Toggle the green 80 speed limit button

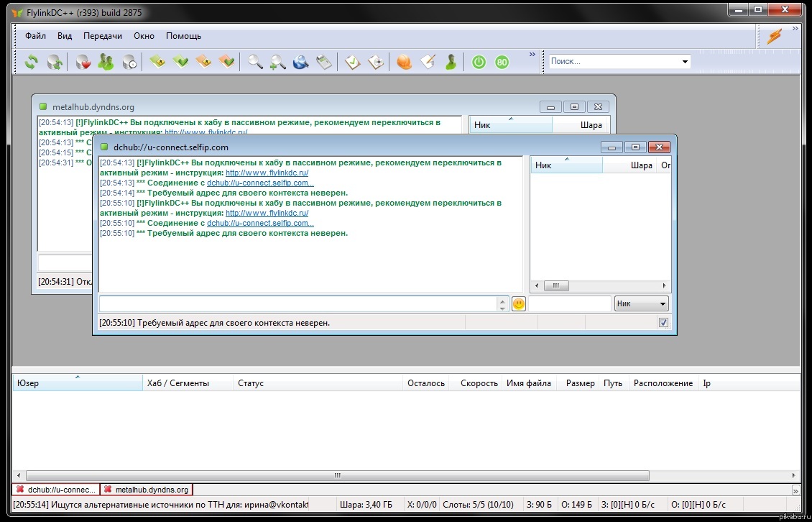coord(502,63)
